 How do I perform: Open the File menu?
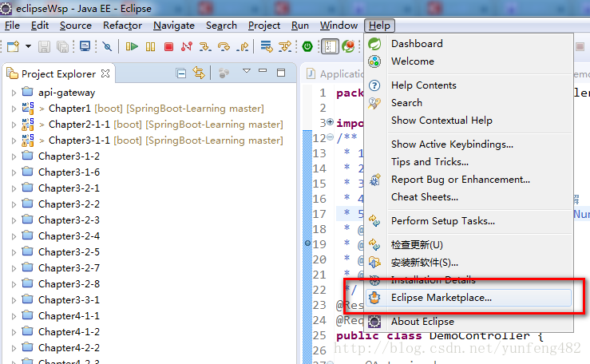coord(12,26)
